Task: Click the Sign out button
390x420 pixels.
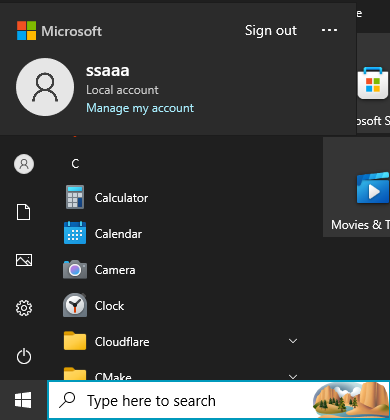Action: 271,31
